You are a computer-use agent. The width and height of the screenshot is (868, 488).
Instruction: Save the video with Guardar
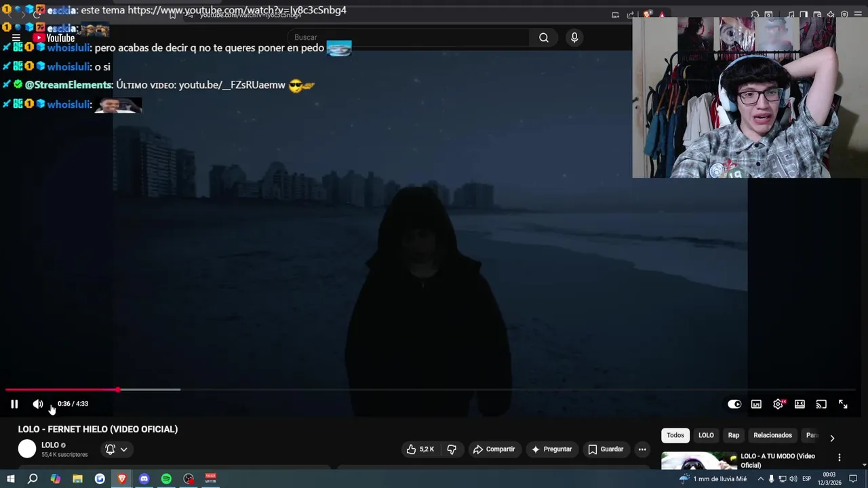pos(606,449)
